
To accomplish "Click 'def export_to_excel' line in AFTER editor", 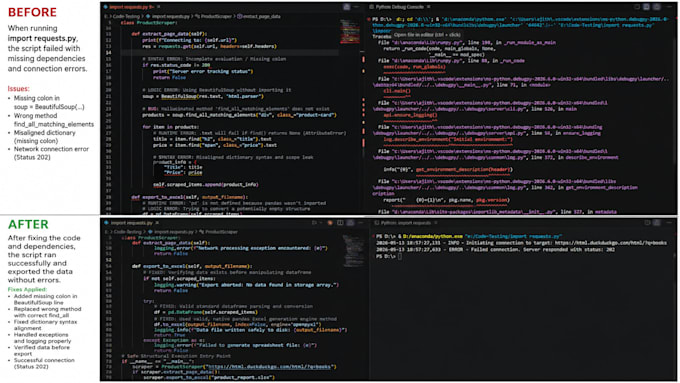I will coord(192,266).
